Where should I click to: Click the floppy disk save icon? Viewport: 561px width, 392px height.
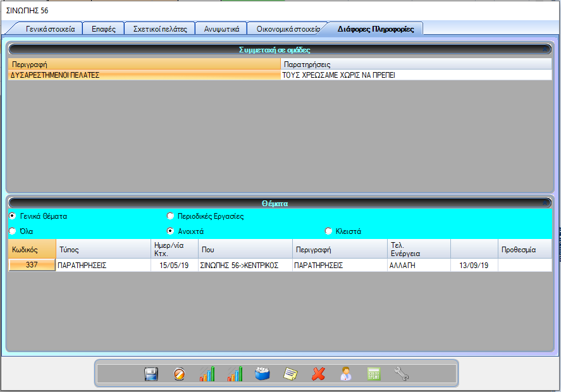151,374
